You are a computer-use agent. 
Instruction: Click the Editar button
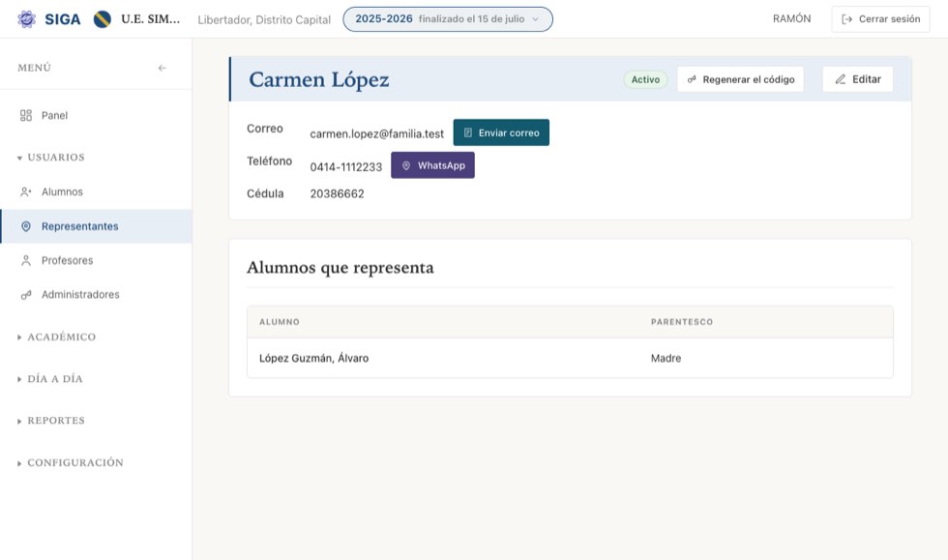pos(857,79)
